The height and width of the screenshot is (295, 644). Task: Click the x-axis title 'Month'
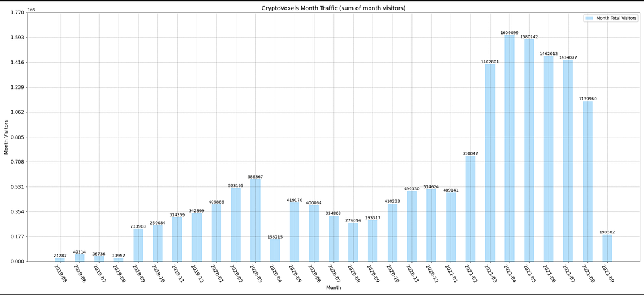(x=333, y=288)
